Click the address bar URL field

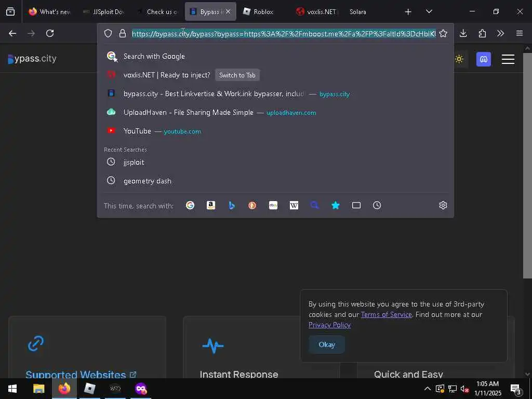click(284, 34)
